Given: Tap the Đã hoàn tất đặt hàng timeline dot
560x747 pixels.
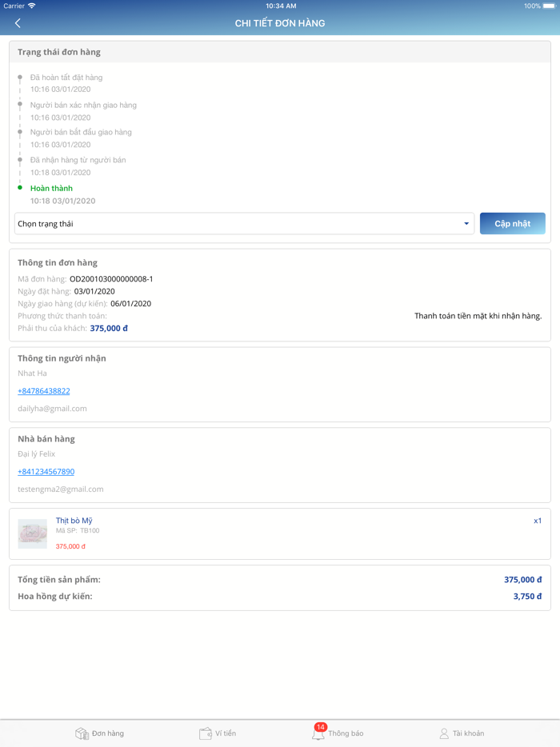Looking at the screenshot, I should point(20,78).
